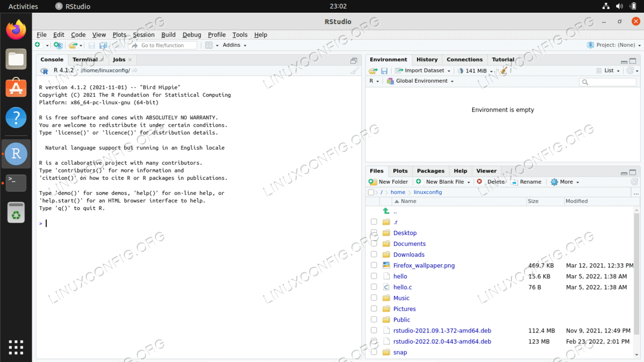The image size is (644, 362).
Task: Open the workspace panes layout icon
Action: coord(209,45)
